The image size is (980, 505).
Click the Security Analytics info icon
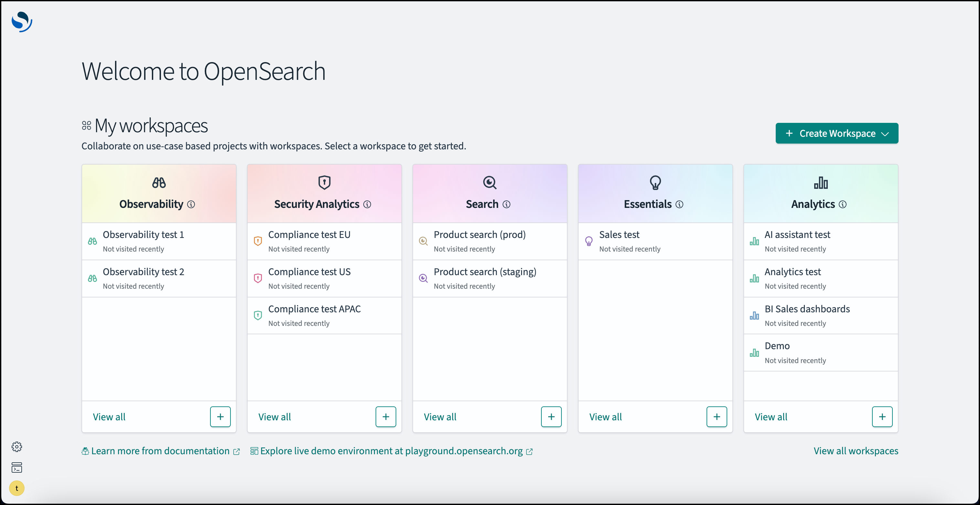367,204
